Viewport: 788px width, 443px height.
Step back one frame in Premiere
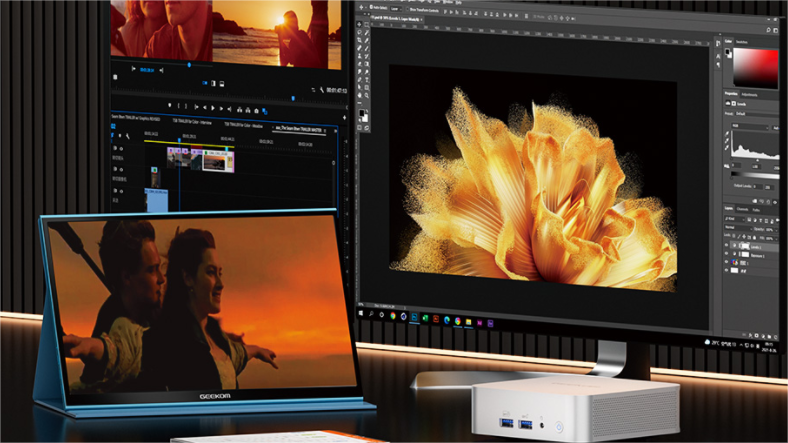tap(205, 107)
